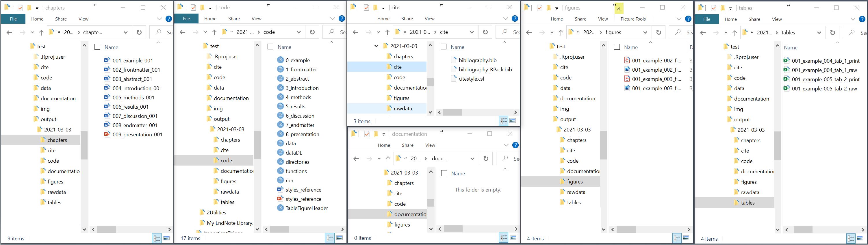Click the code breadcrumb in code address bar

tap(269, 32)
